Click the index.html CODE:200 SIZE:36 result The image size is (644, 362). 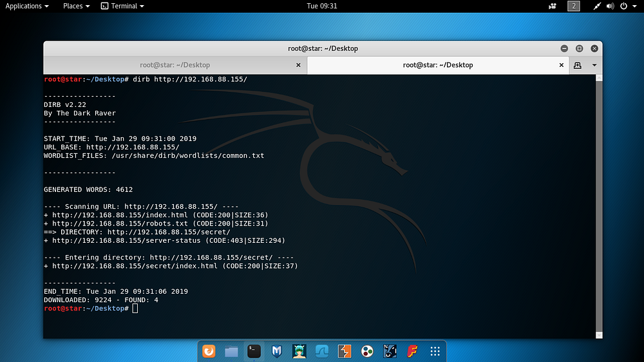point(156,215)
